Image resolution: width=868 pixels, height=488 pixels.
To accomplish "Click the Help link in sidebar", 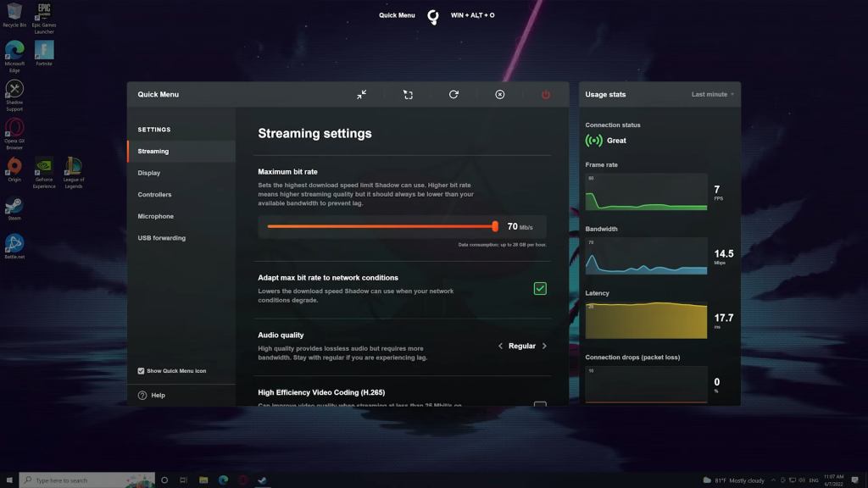I will tap(159, 395).
